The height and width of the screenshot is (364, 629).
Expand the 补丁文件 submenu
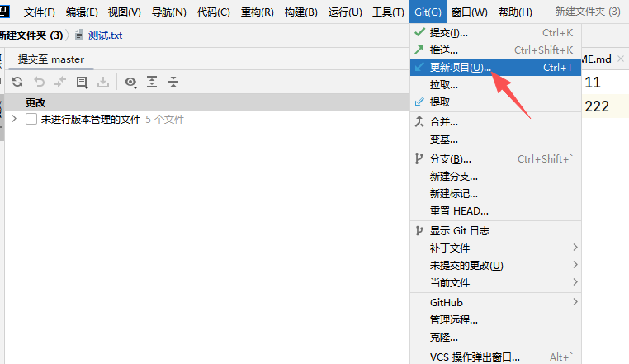tap(575, 248)
